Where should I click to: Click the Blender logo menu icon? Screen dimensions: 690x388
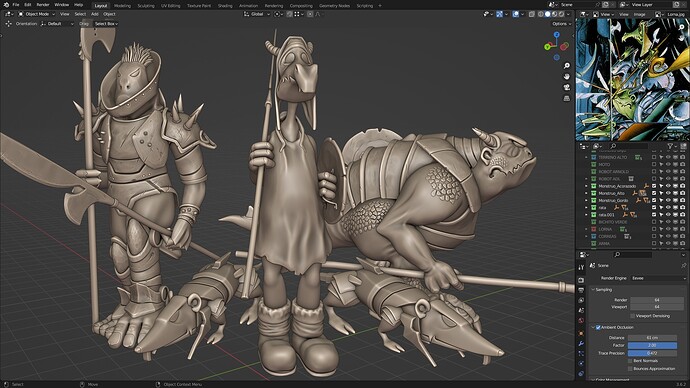click(6, 5)
